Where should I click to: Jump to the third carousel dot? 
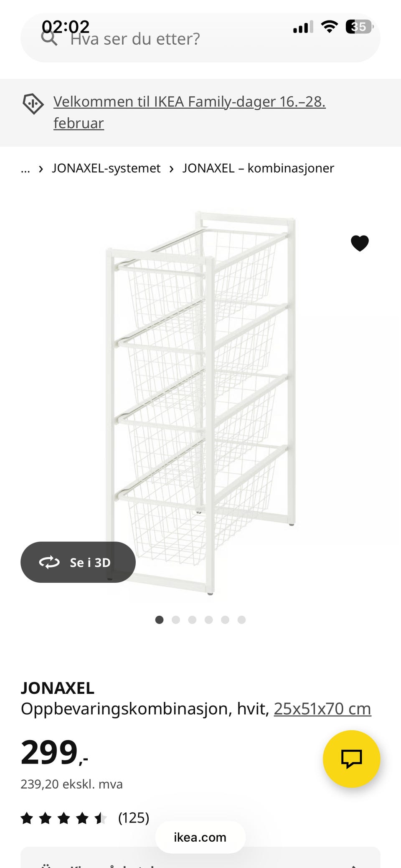pyautogui.click(x=192, y=619)
